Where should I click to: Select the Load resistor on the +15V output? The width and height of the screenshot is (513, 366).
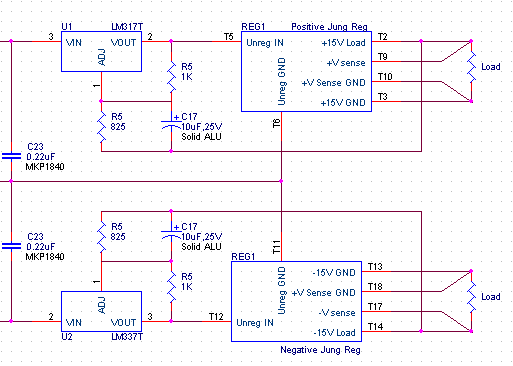point(471,67)
